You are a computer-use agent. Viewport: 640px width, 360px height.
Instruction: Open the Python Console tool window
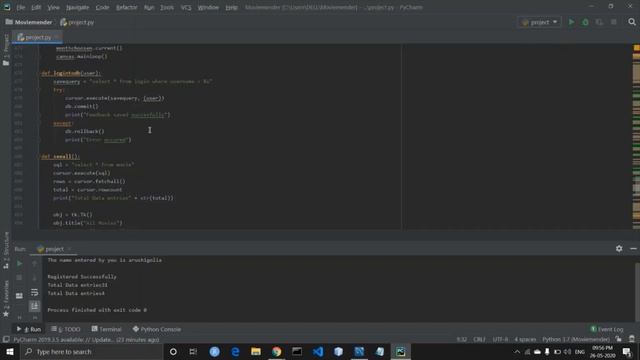(x=157, y=329)
